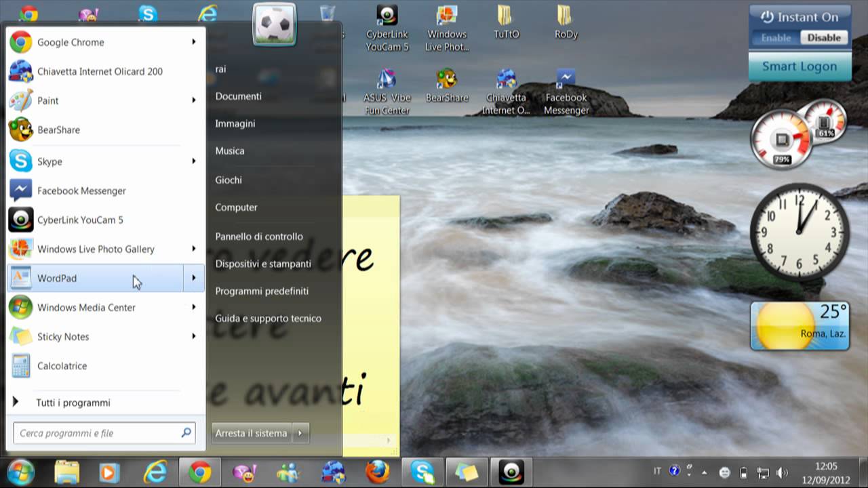Open Windows Explorer from the taskbar
This screenshot has width=868, height=488.
(x=66, y=472)
